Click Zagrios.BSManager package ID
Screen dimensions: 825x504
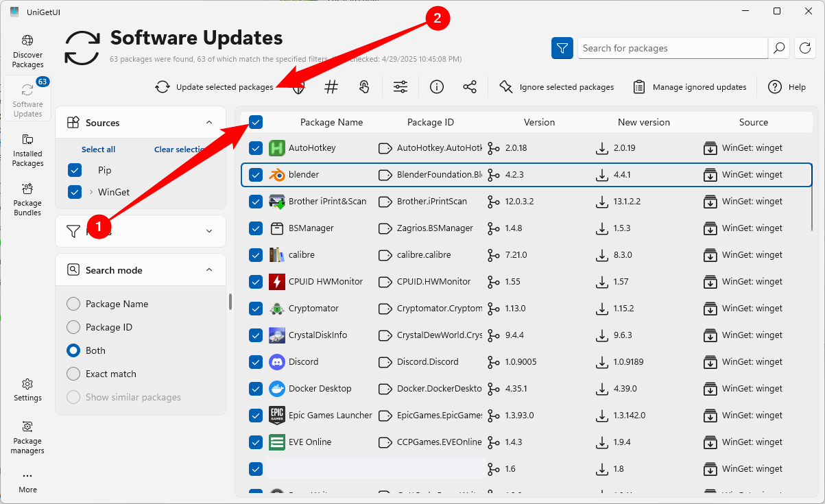pyautogui.click(x=435, y=228)
